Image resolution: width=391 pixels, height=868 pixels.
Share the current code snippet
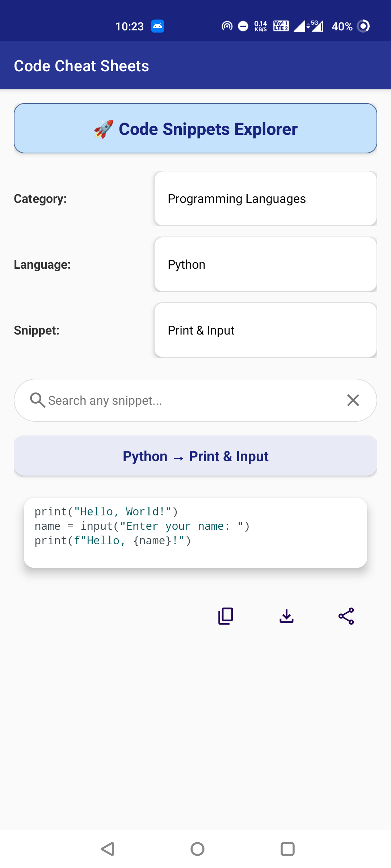[346, 616]
